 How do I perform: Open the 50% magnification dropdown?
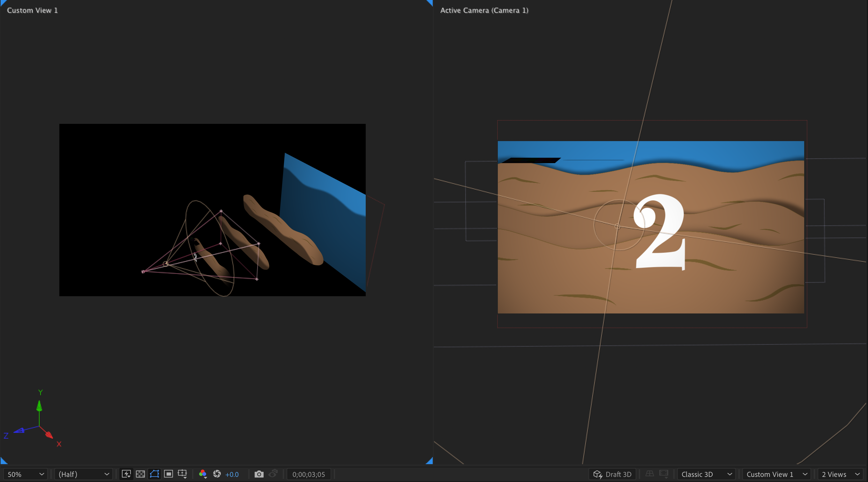pos(26,474)
